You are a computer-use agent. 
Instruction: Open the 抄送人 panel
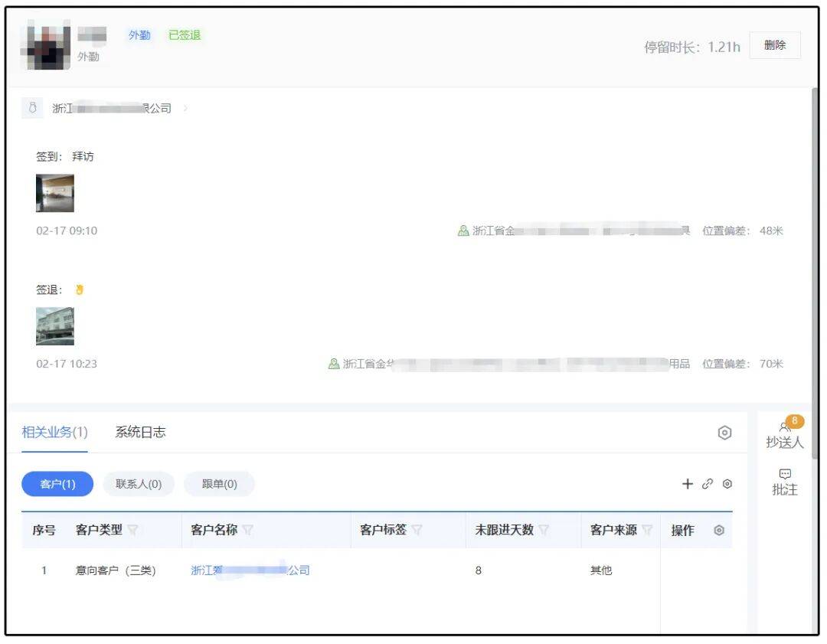tap(785, 434)
